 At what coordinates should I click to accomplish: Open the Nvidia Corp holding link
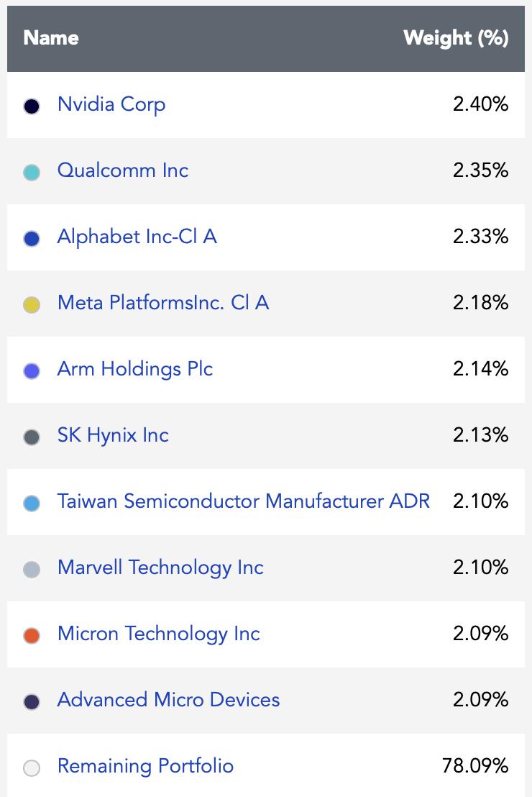click(x=111, y=105)
